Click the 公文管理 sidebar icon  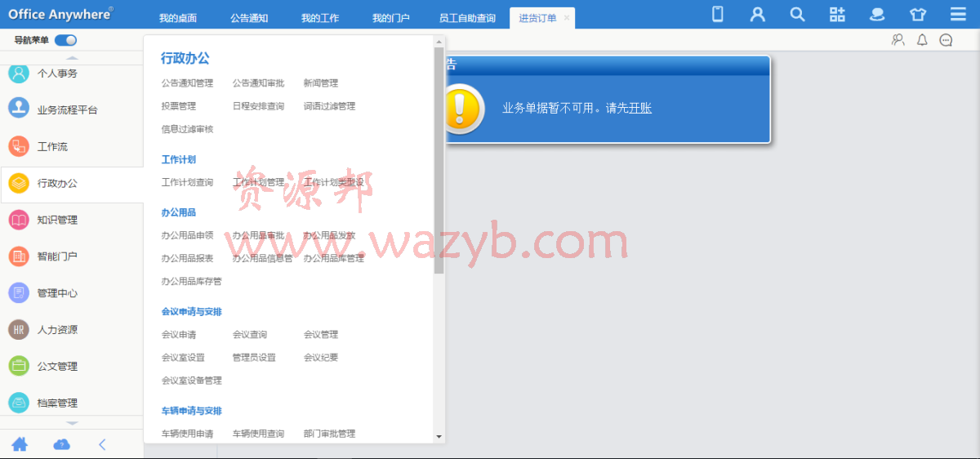click(x=19, y=366)
